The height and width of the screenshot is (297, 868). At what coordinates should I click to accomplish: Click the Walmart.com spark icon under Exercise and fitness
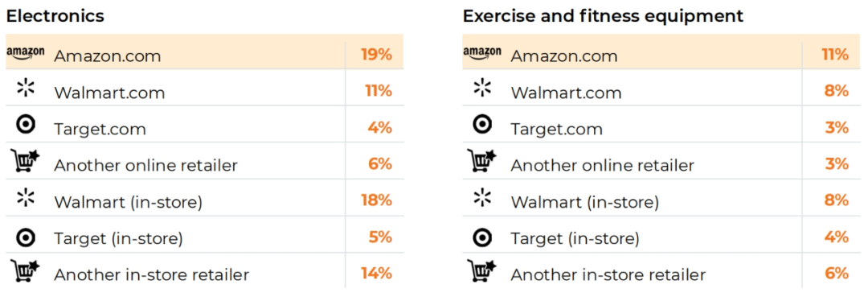point(482,88)
